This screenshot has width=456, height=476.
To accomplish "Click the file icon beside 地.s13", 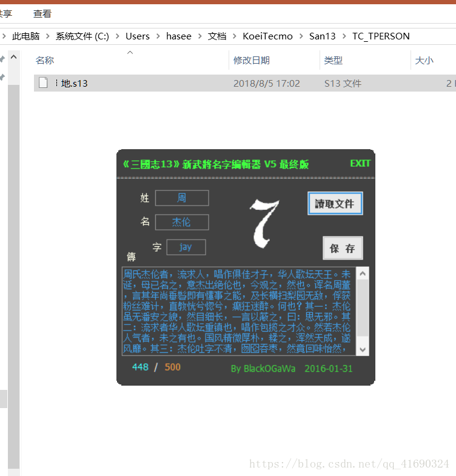I will tap(43, 82).
